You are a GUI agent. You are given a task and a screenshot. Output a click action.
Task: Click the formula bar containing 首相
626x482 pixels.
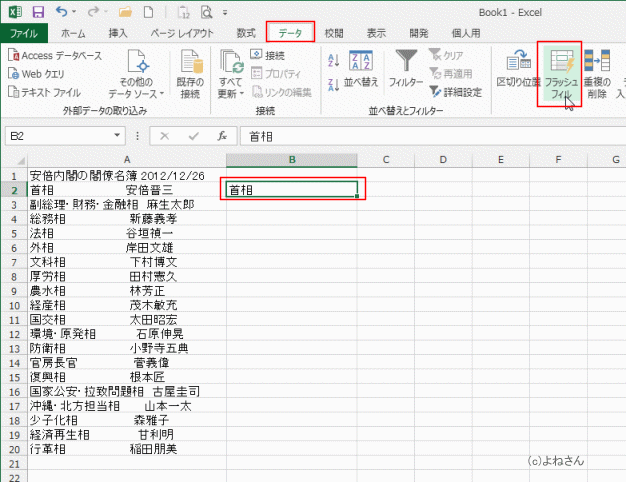click(x=435, y=136)
